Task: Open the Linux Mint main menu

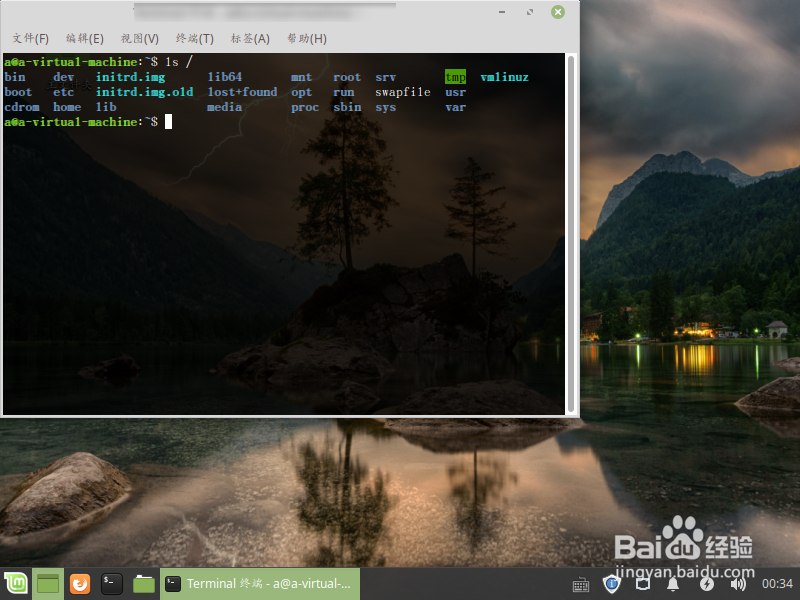Action: [15, 584]
